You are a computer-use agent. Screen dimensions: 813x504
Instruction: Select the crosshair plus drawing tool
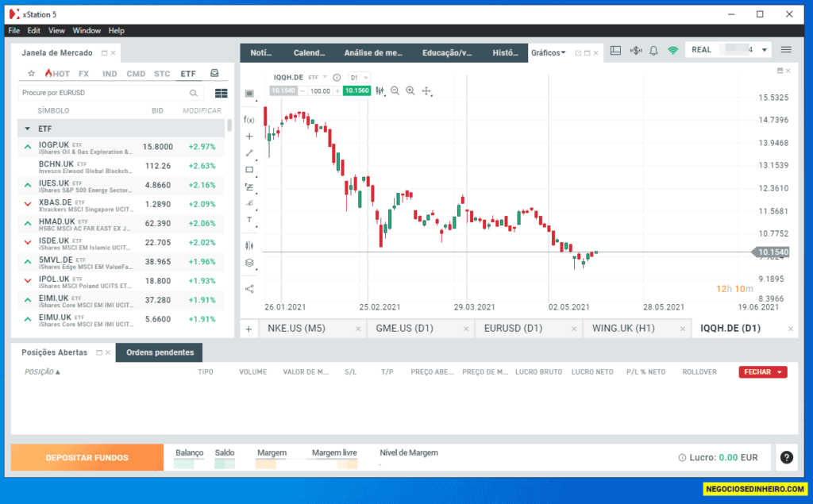[x=249, y=137]
